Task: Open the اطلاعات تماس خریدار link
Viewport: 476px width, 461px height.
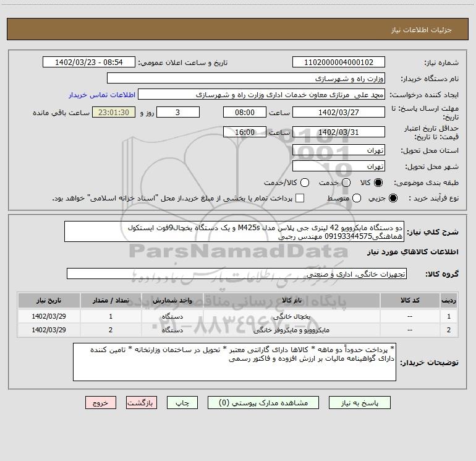Action: coord(102,95)
